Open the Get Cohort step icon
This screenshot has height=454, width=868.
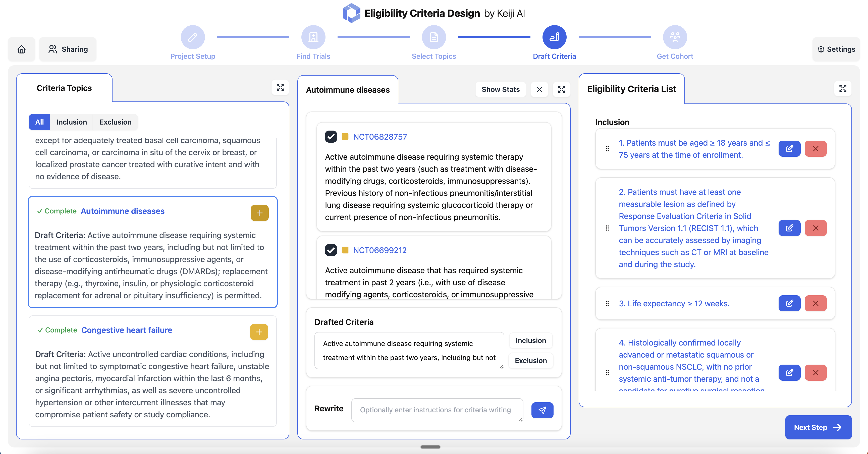coord(675,37)
